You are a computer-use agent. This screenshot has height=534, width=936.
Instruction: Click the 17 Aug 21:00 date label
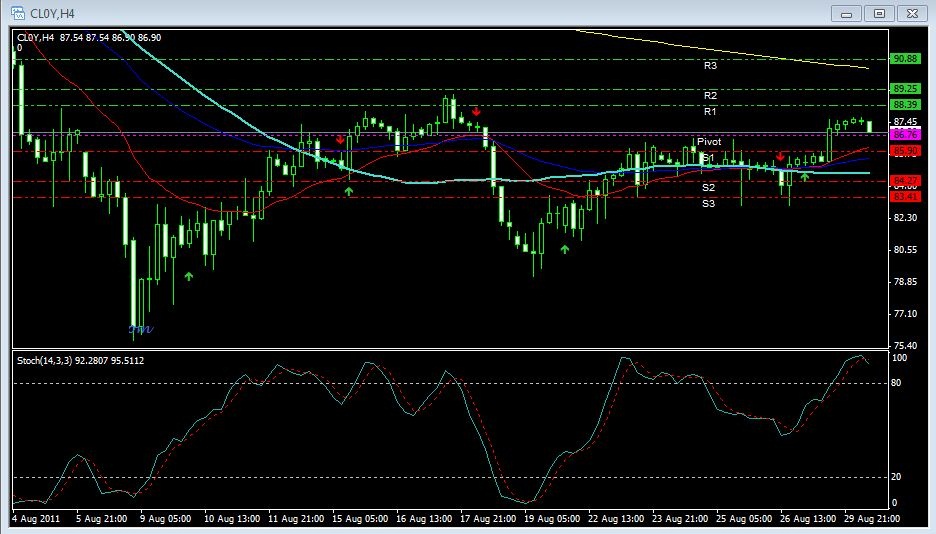(x=488, y=518)
